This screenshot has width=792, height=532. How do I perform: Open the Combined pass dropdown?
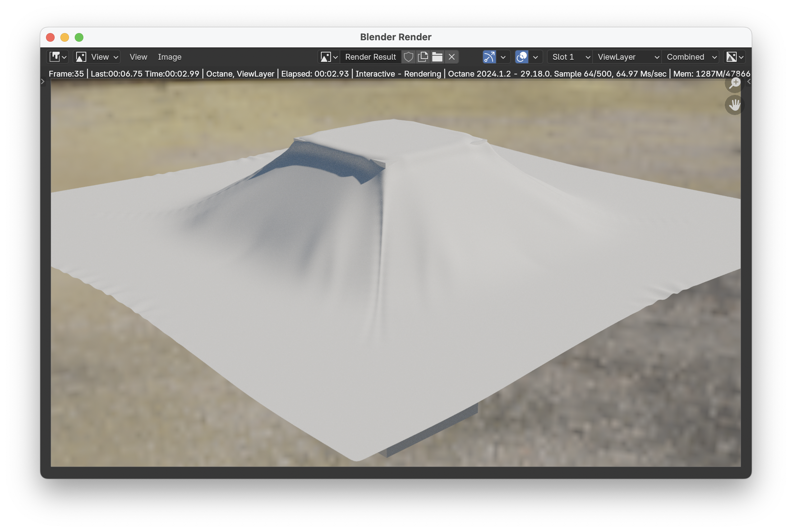point(691,57)
